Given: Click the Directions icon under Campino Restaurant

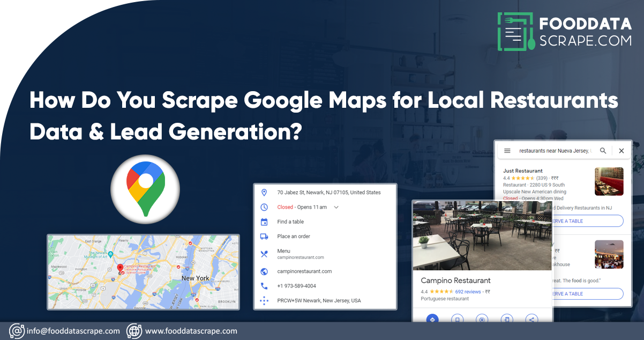Looking at the screenshot, I should [x=432, y=319].
